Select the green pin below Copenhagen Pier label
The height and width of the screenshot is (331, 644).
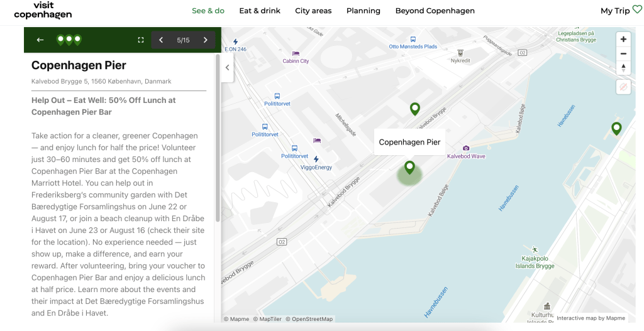409,167
